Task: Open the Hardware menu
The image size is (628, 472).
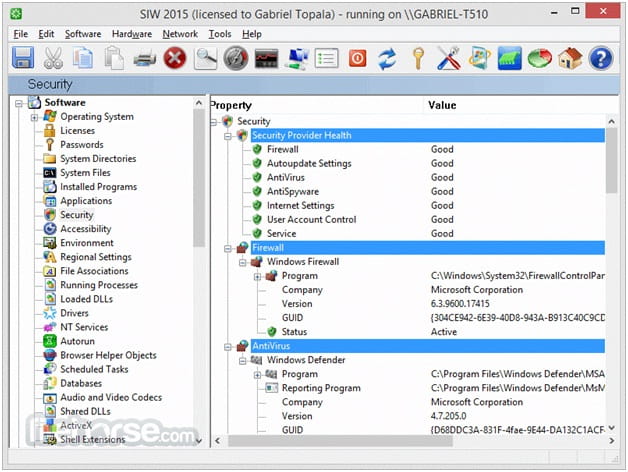Action: 132,34
